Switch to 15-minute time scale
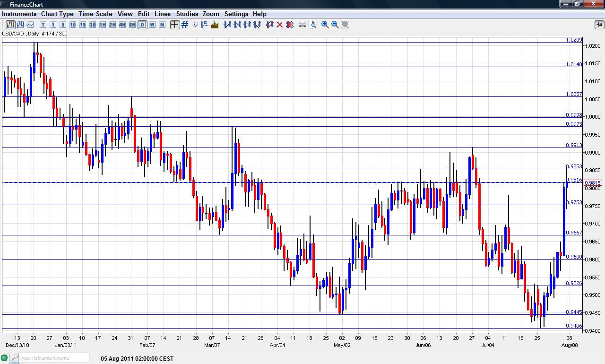 point(83,25)
